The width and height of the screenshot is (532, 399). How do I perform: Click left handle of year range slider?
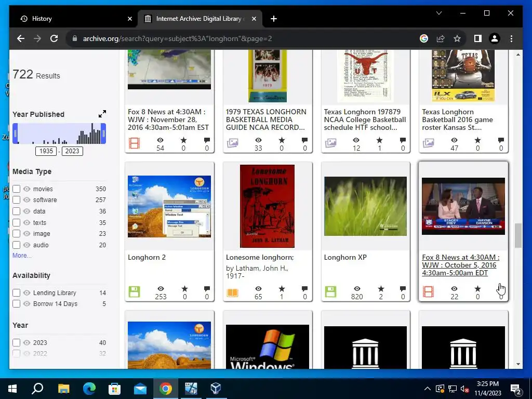point(15,134)
